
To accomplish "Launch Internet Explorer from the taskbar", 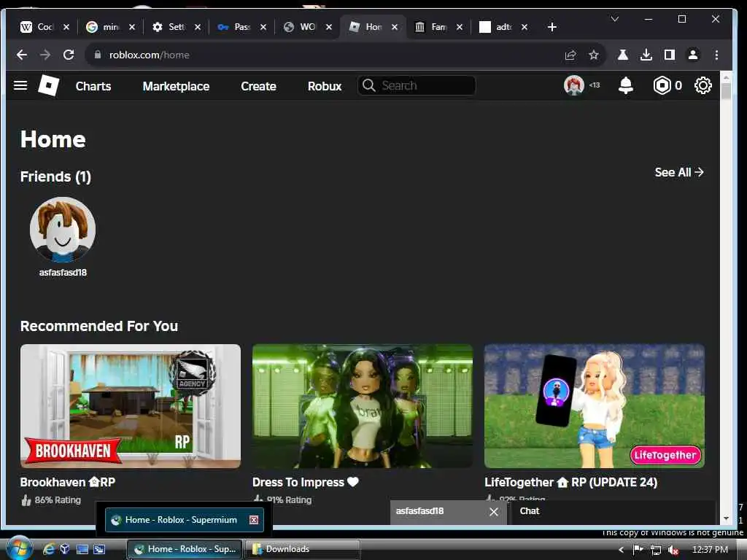I will pos(48,550).
